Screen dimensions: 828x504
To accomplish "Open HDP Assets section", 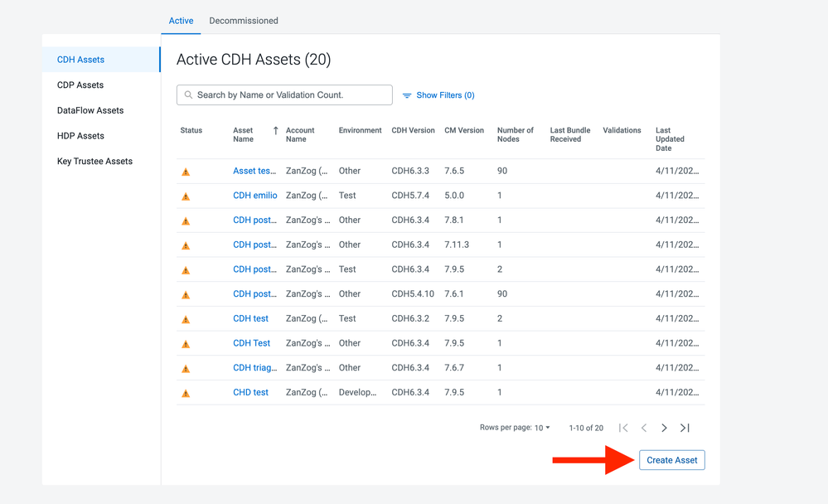I will coord(80,136).
